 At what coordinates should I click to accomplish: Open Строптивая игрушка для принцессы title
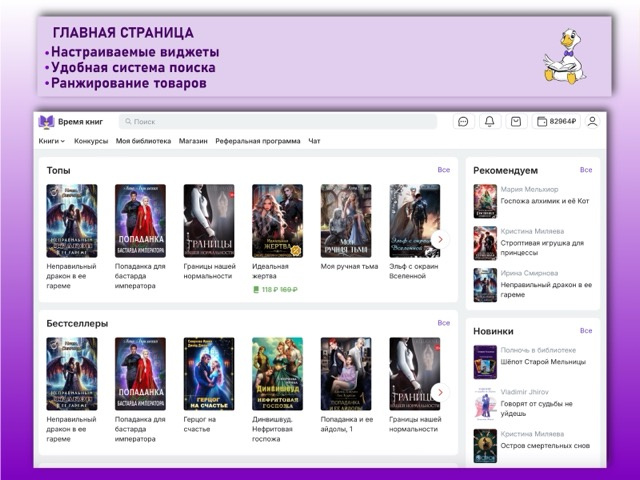pyautogui.click(x=542, y=248)
